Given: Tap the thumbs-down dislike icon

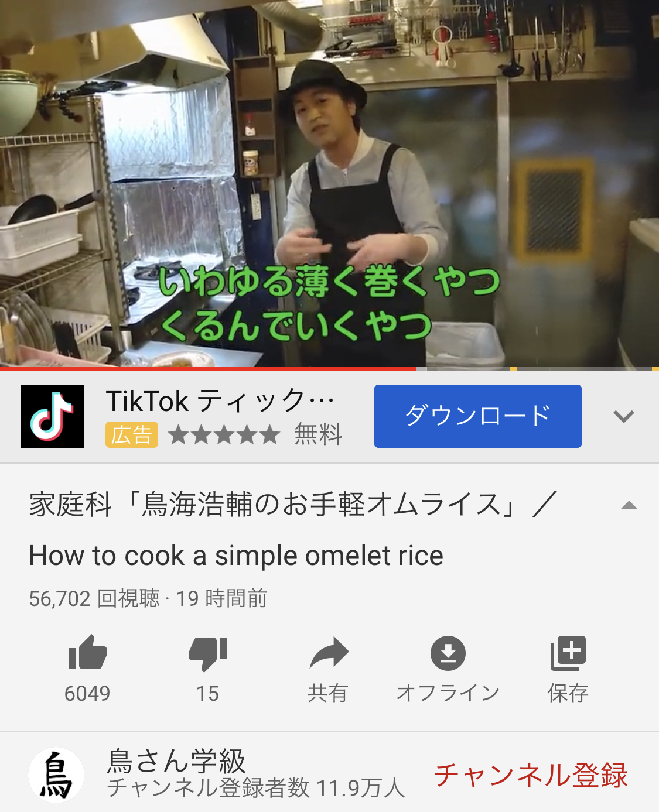Looking at the screenshot, I should coord(208,653).
